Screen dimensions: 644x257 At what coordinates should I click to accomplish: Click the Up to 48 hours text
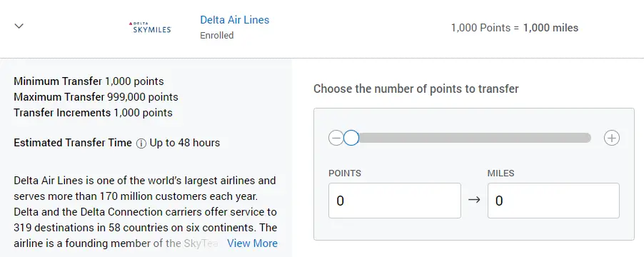[x=185, y=143]
